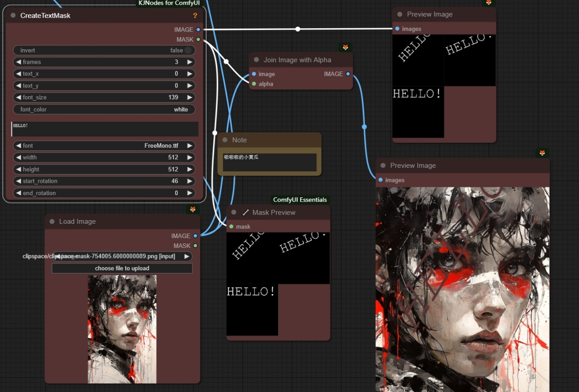Toggle collapse on the Join Image with Alpha node
Viewport: 579px width, 392px height.
click(x=256, y=60)
